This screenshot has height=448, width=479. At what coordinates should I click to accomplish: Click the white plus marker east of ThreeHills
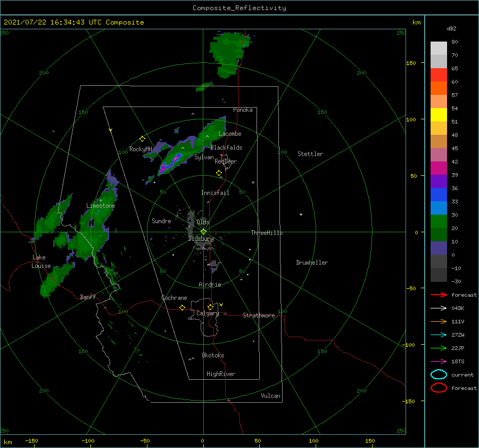tap(301, 214)
